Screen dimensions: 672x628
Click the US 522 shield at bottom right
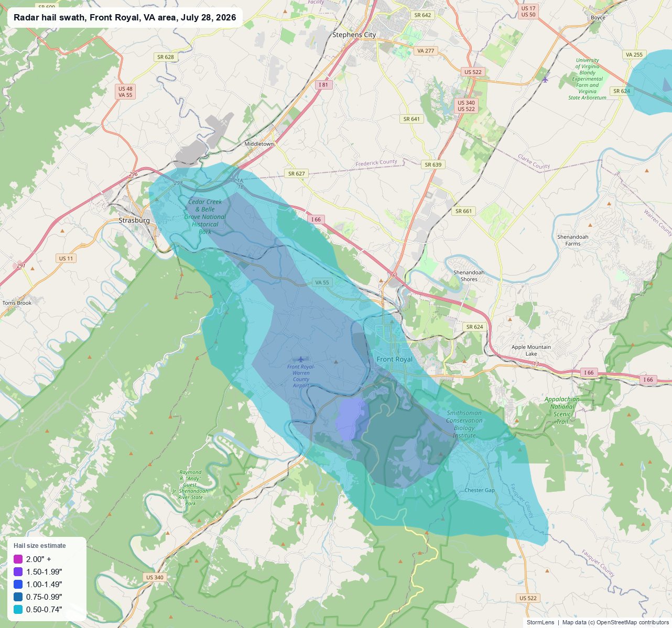pos(528,598)
